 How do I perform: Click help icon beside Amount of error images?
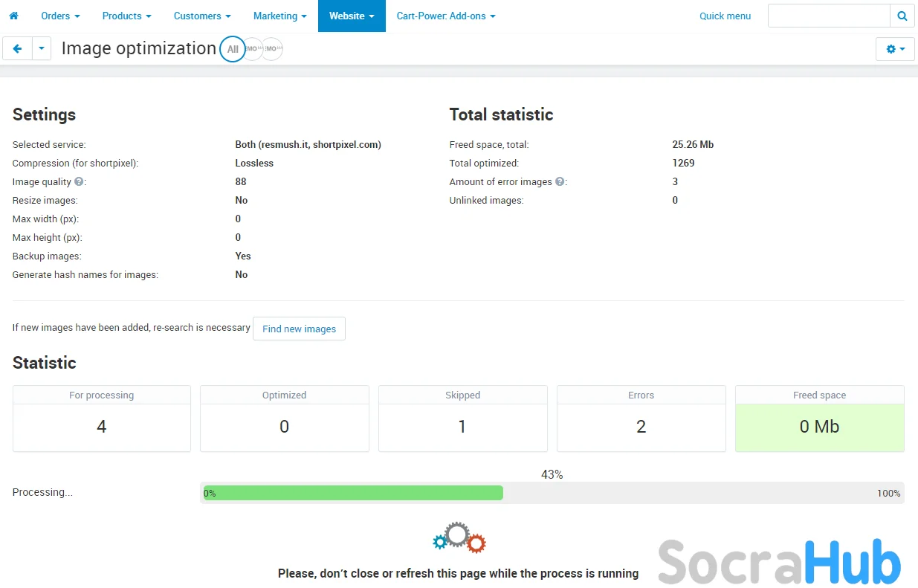560,181
